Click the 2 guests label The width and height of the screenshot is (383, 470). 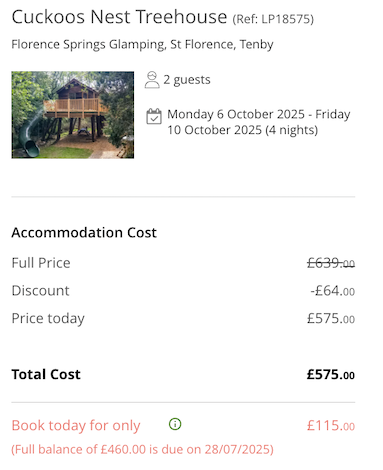[187, 80]
